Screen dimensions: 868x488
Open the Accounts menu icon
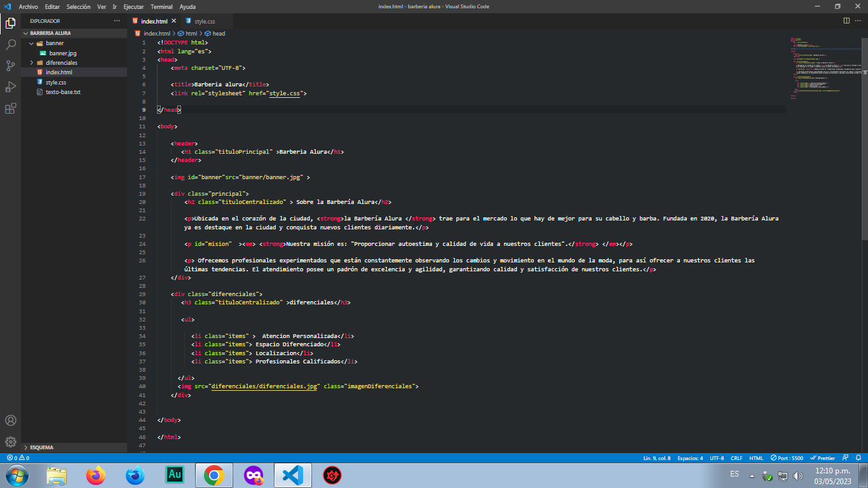pos(10,421)
